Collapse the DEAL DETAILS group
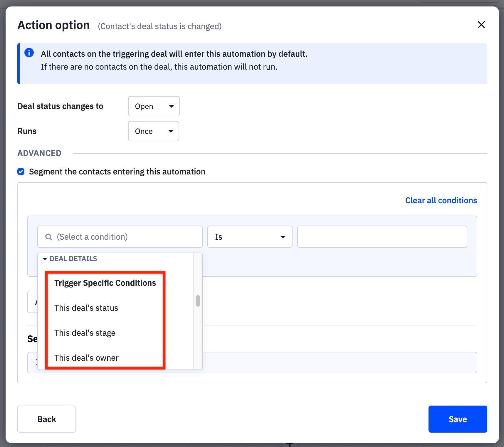 (x=45, y=259)
